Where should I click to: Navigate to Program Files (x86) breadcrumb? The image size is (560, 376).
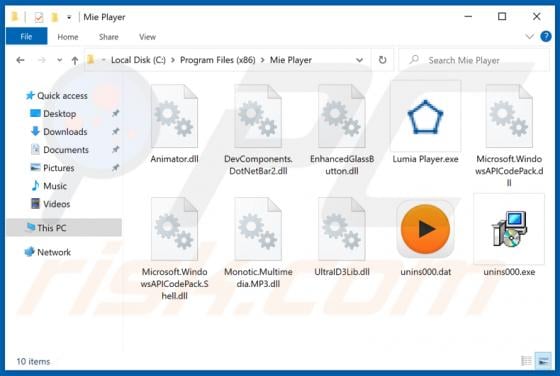coord(218,60)
